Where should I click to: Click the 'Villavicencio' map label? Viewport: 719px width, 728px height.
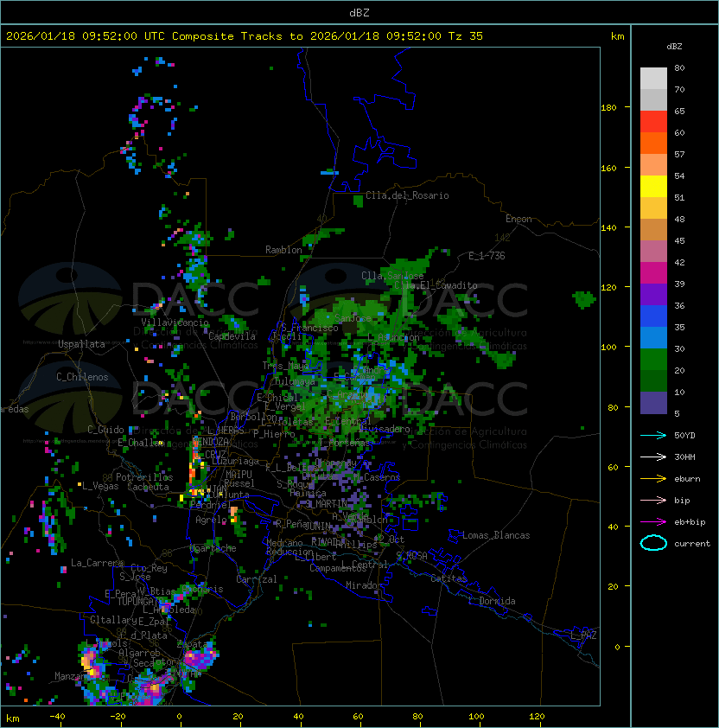tap(175, 322)
